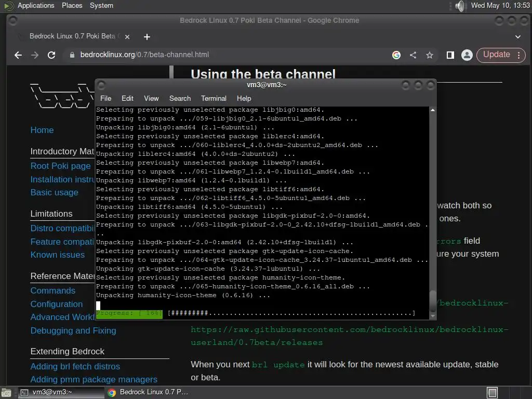
Task: Click "Limitations" sidebar heading
Action: pyautogui.click(x=51, y=214)
